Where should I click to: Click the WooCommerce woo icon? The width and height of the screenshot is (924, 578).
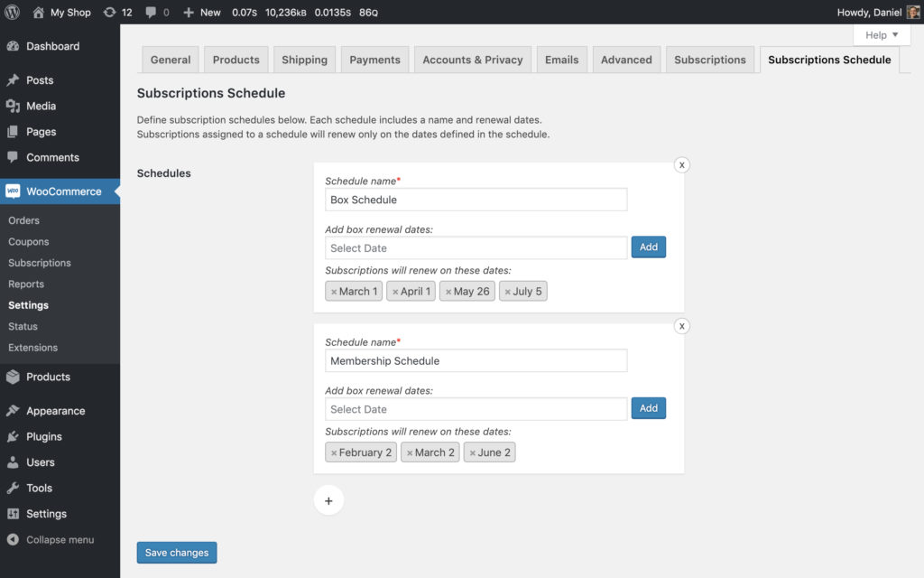pyautogui.click(x=13, y=191)
